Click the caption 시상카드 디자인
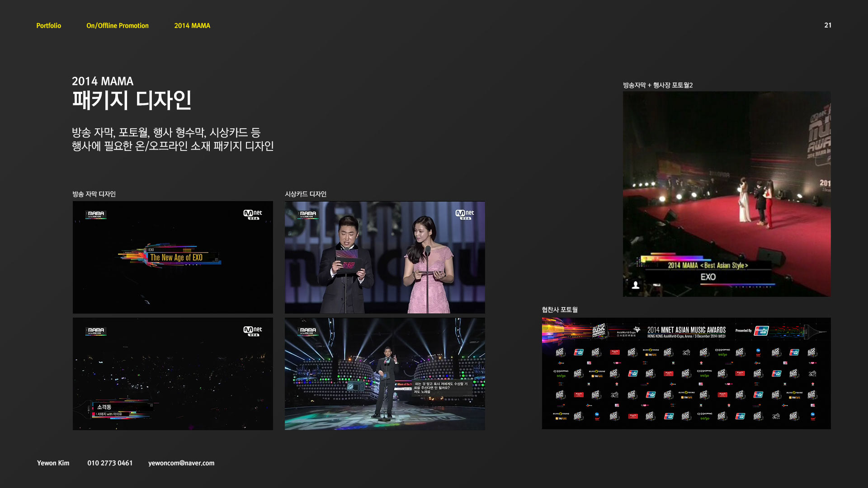 click(306, 194)
